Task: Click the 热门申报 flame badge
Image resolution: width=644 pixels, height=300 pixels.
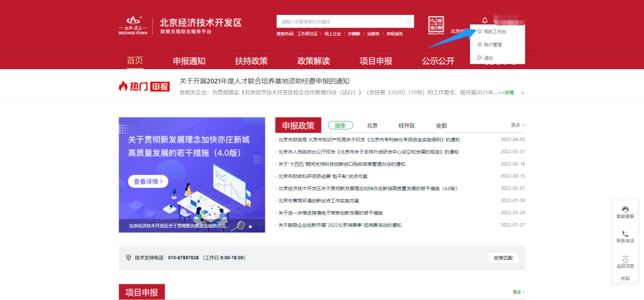Action: coord(144,86)
